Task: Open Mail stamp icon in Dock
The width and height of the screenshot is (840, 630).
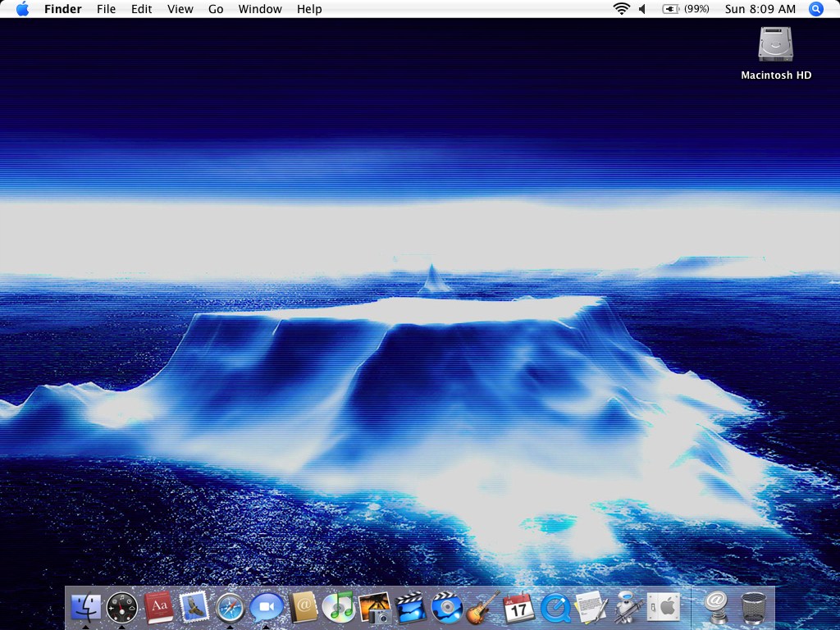Action: pyautogui.click(x=194, y=608)
